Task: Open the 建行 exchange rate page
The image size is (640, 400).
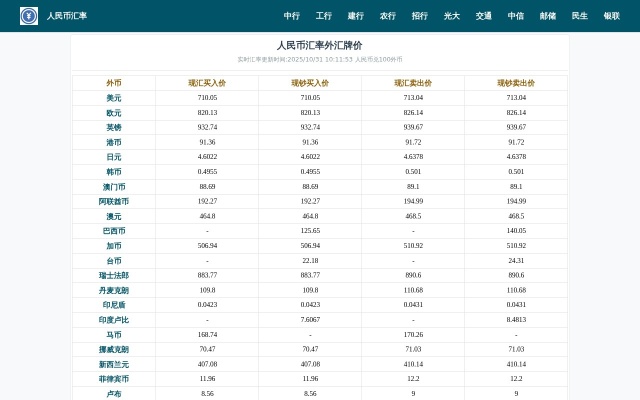Action: [356, 16]
